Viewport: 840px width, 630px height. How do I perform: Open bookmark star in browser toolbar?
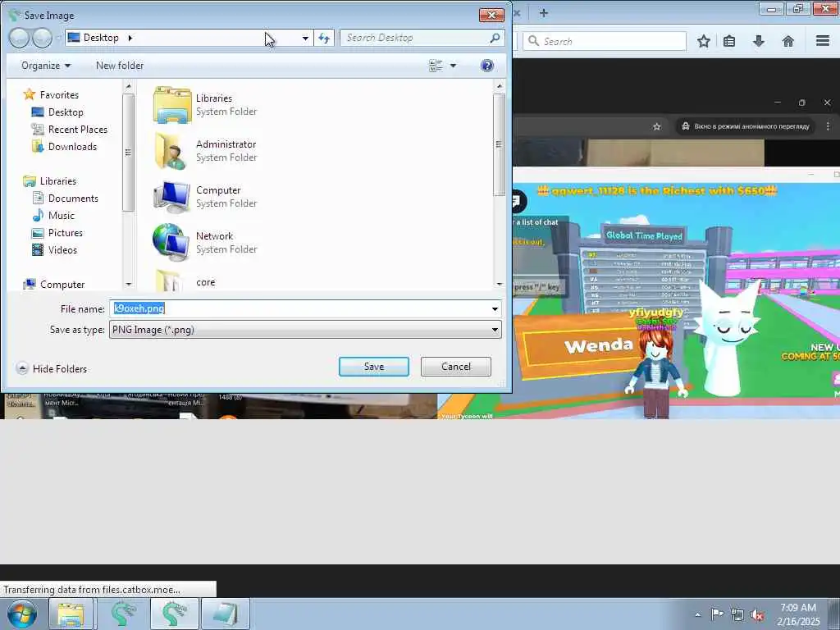[703, 41]
